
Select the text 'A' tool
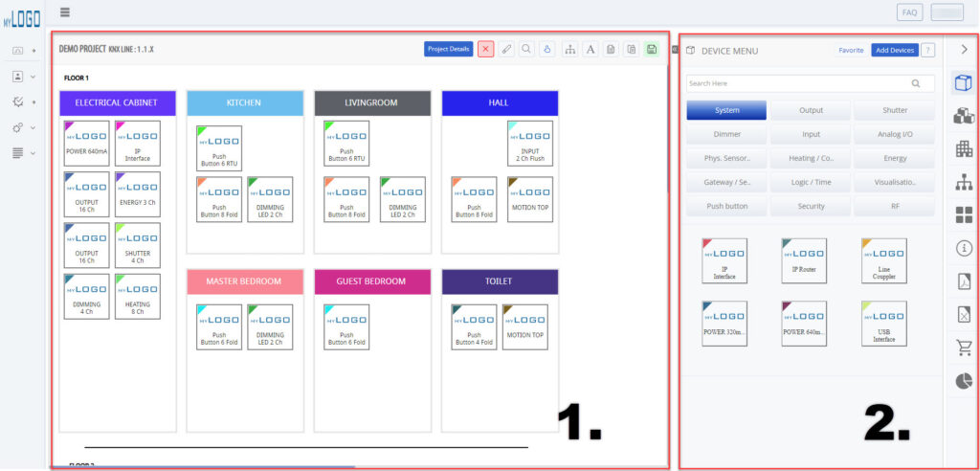tap(590, 50)
